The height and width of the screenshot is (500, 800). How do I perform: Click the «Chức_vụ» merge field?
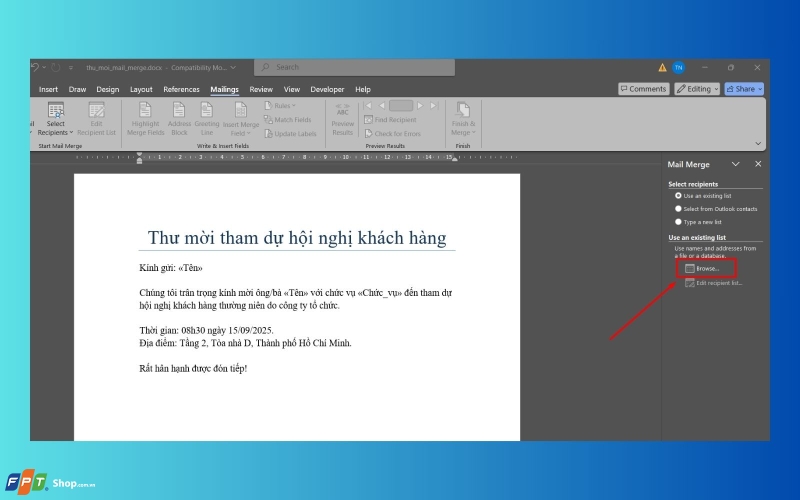tap(380, 293)
